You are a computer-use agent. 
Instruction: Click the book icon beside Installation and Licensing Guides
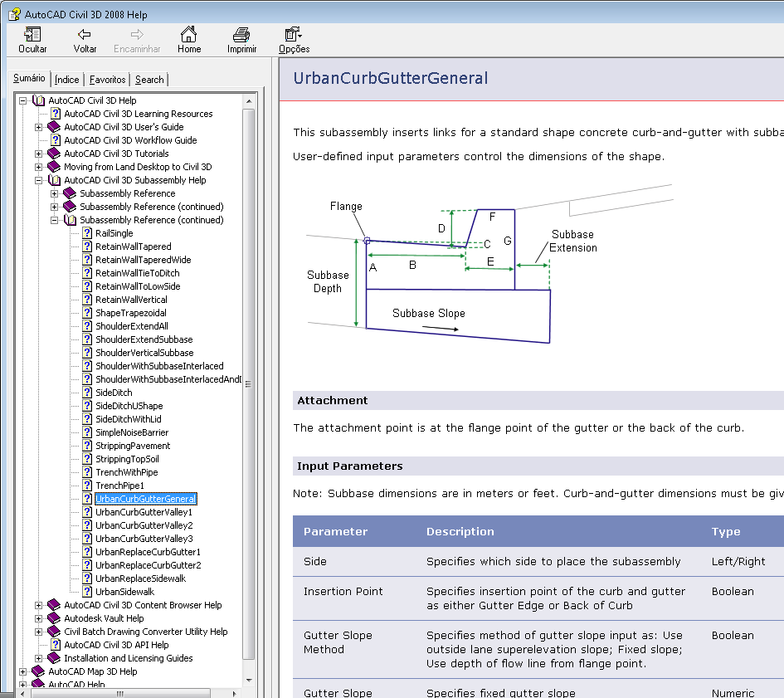pos(53,657)
